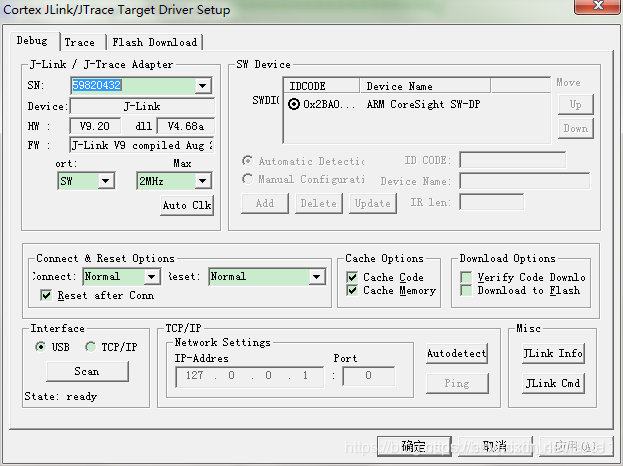Viewport: 623px width, 466px height.
Task: Switch to the Debug tab
Action: pyautogui.click(x=32, y=41)
